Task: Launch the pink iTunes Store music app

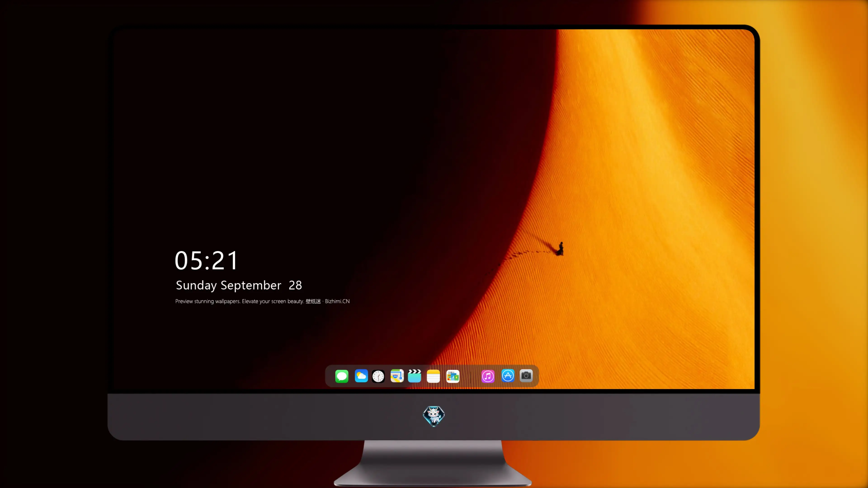Action: point(488,376)
